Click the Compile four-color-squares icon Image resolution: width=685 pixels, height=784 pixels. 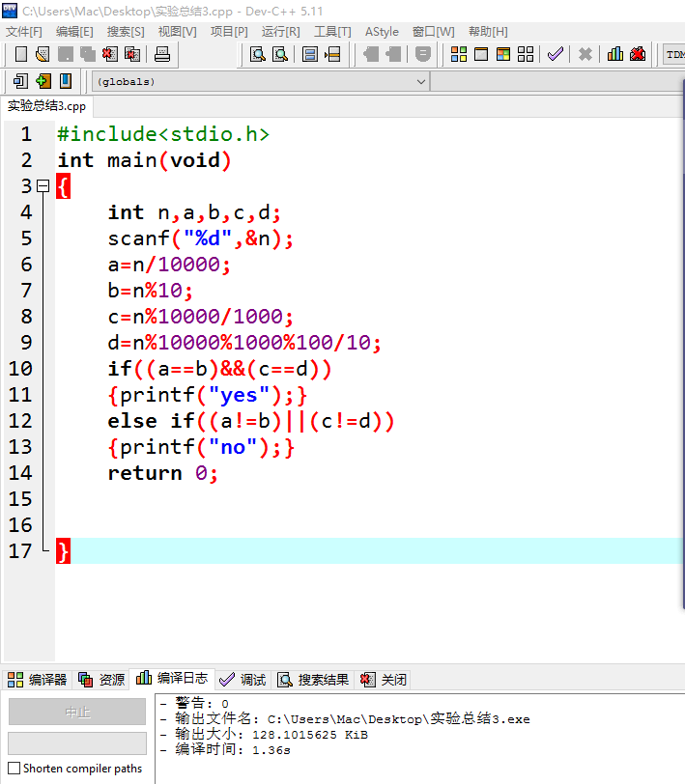click(x=459, y=54)
